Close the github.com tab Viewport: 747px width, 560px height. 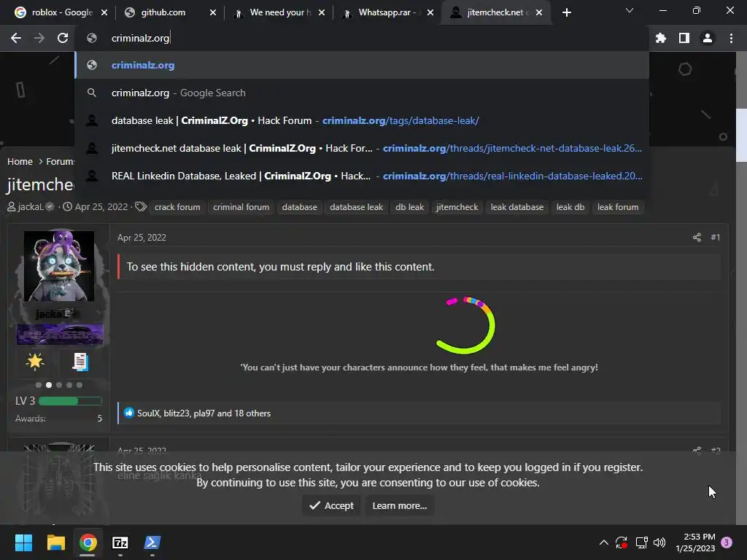213,12
